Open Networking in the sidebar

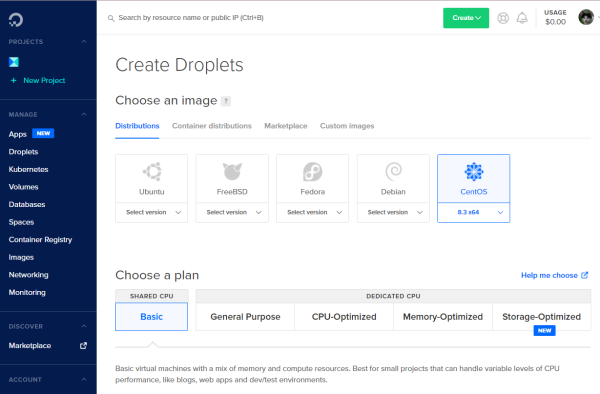click(x=28, y=275)
